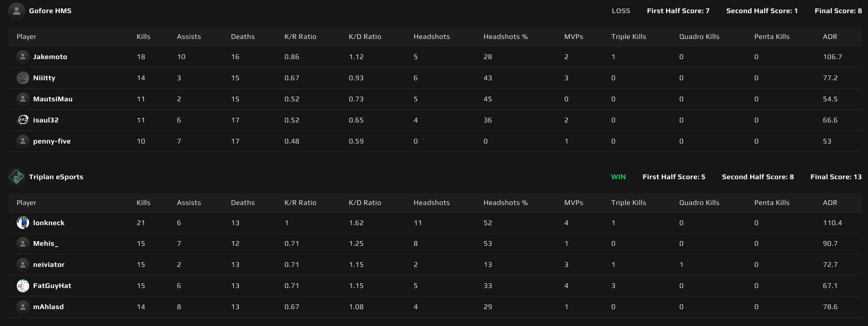Click penny-five's player avatar icon

click(x=22, y=141)
